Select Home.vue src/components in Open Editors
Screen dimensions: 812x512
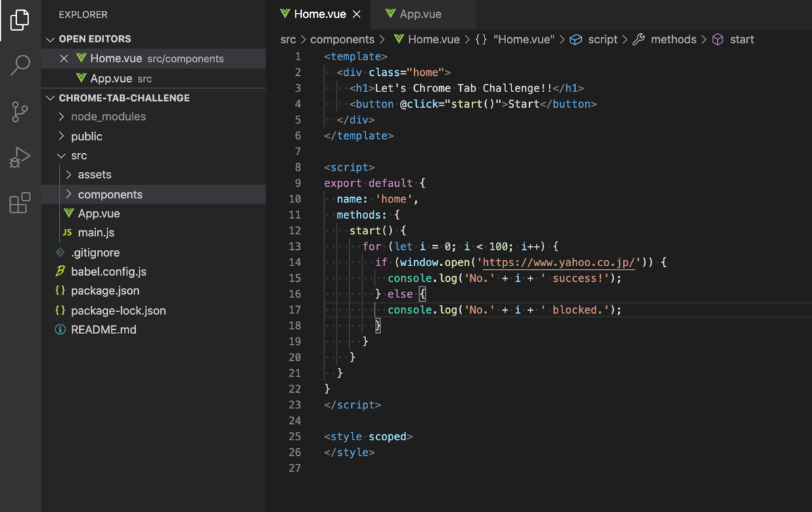(x=154, y=59)
